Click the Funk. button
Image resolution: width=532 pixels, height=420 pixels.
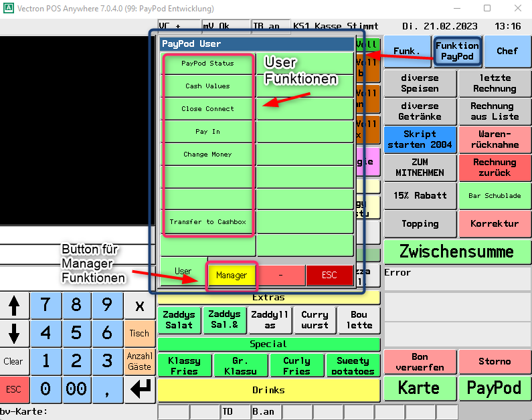407,51
